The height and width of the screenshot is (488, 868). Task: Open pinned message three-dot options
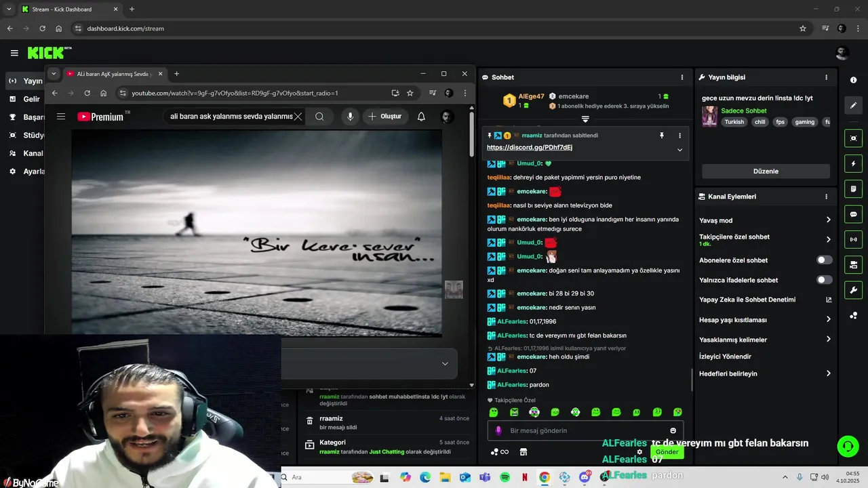coord(679,136)
